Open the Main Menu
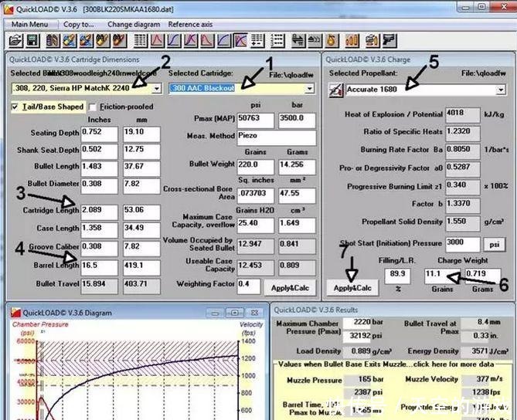The height and width of the screenshot is (420, 517). tap(29, 25)
